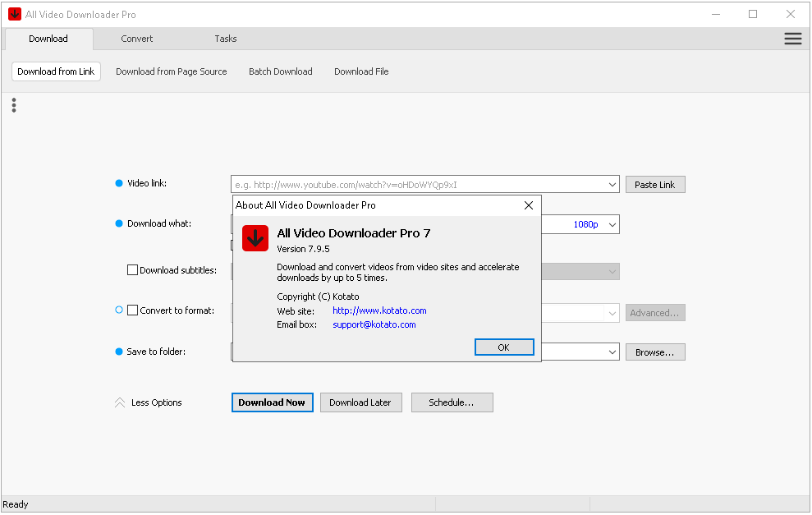Image resolution: width=812 pixels, height=515 pixels.
Task: Click the hollow circle beside Convert to format
Action: pos(118,310)
